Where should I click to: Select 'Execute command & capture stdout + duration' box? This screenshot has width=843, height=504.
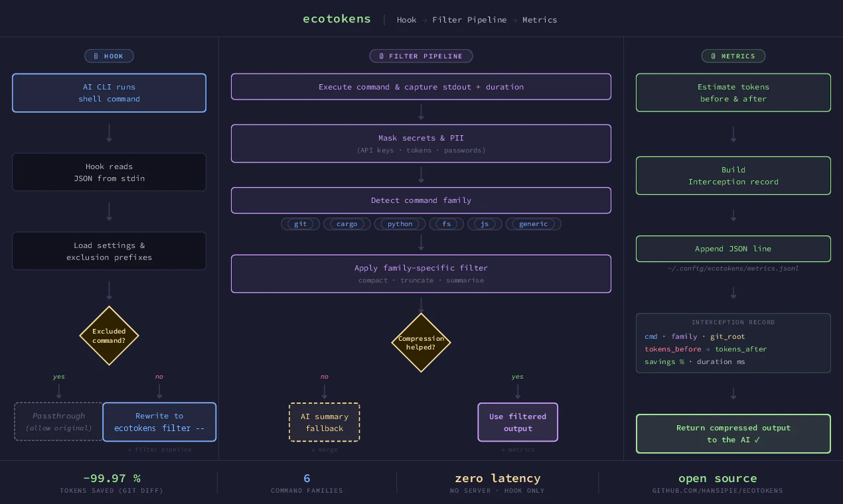pyautogui.click(x=421, y=87)
